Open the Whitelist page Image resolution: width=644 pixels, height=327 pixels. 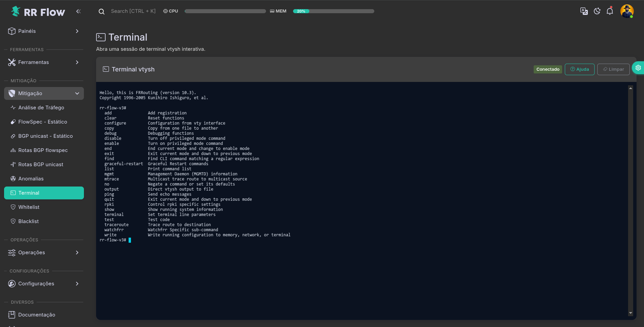29,207
